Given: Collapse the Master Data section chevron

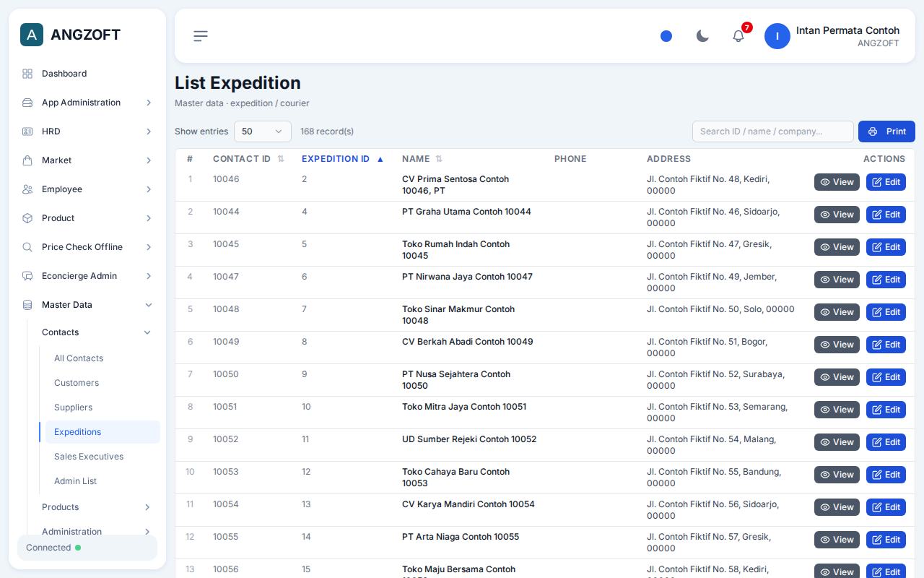Looking at the screenshot, I should coord(149,305).
